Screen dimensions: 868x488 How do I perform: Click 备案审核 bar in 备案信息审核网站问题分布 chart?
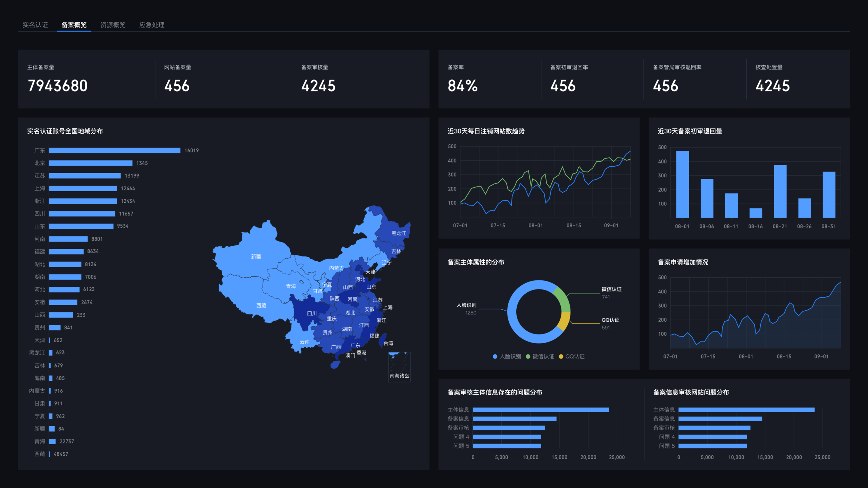point(714,428)
